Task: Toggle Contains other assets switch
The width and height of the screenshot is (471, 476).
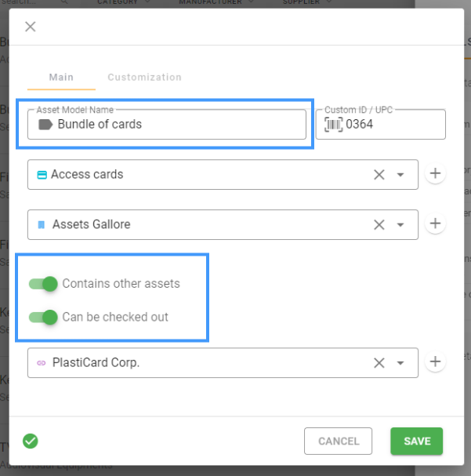Action: pos(43,284)
